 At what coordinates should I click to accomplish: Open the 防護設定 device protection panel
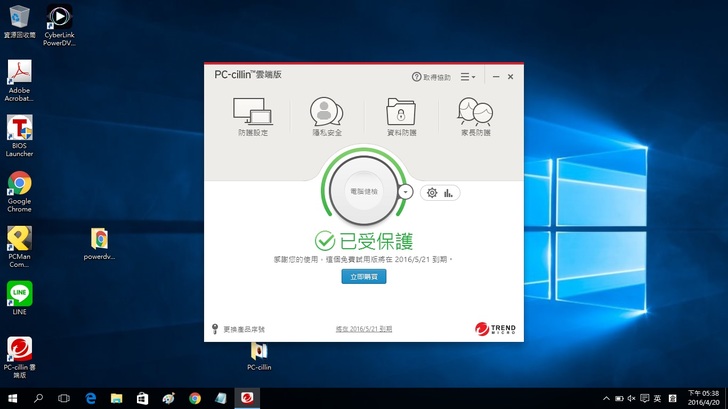click(253, 115)
